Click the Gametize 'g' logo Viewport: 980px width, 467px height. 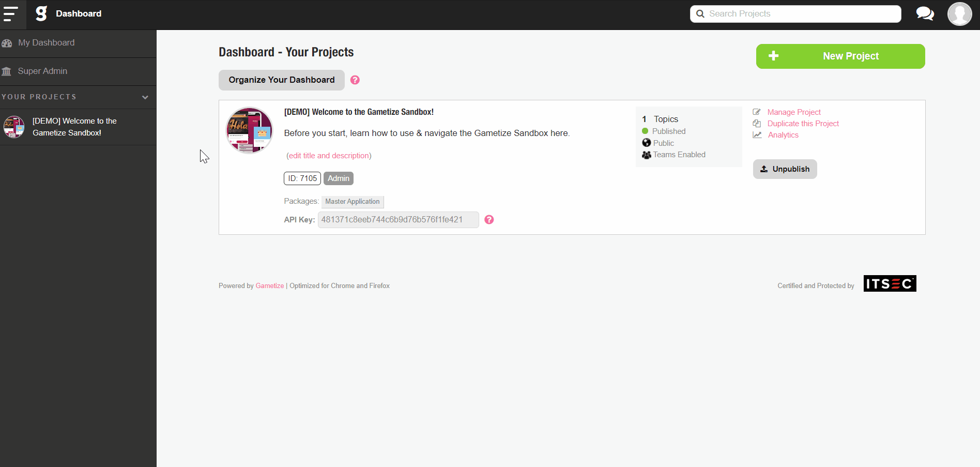[41, 13]
